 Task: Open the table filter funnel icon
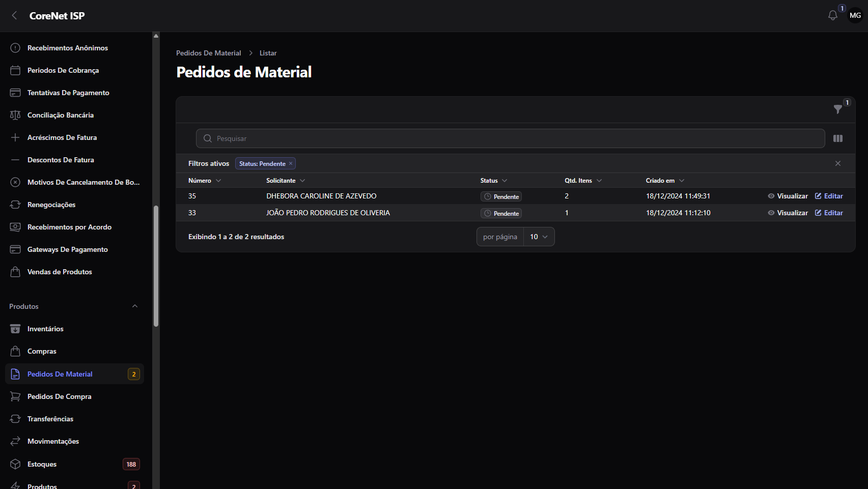point(838,109)
